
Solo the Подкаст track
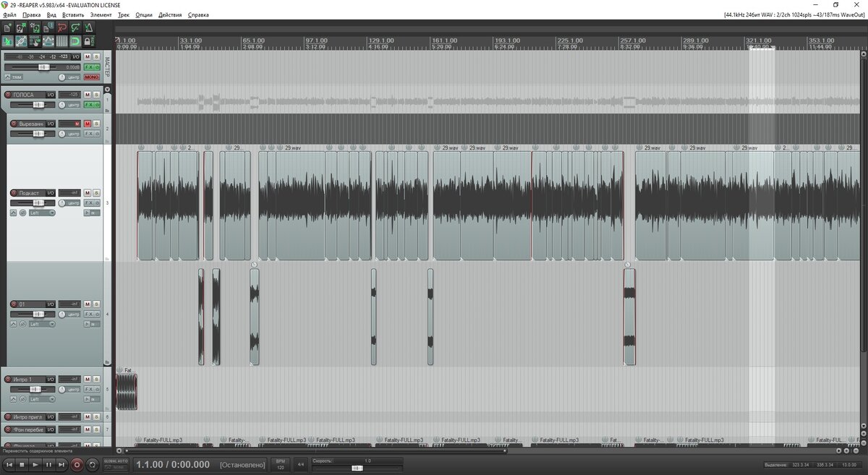(96, 193)
